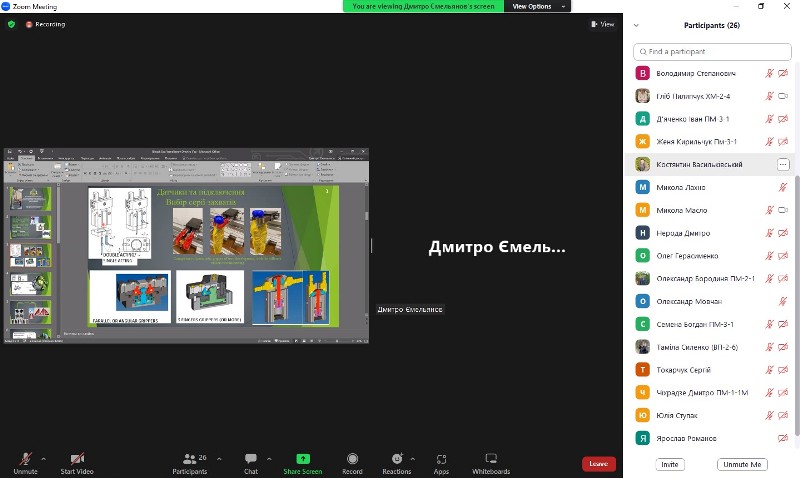Expand audio options arrow beside Unmute

pos(43,456)
